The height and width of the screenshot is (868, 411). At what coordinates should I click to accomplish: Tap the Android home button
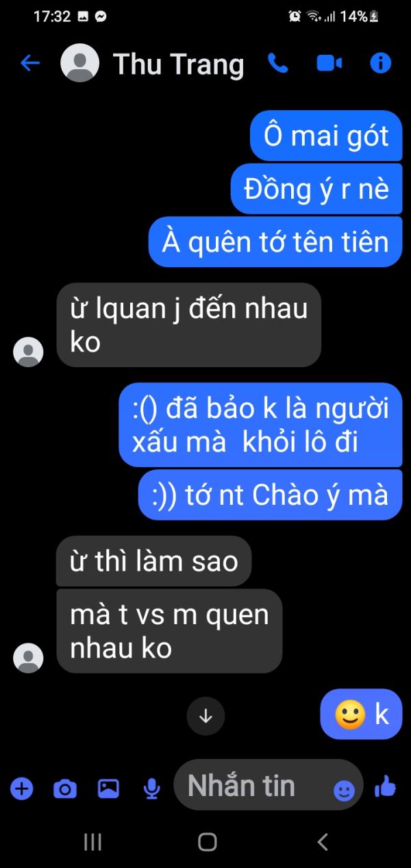click(208, 842)
